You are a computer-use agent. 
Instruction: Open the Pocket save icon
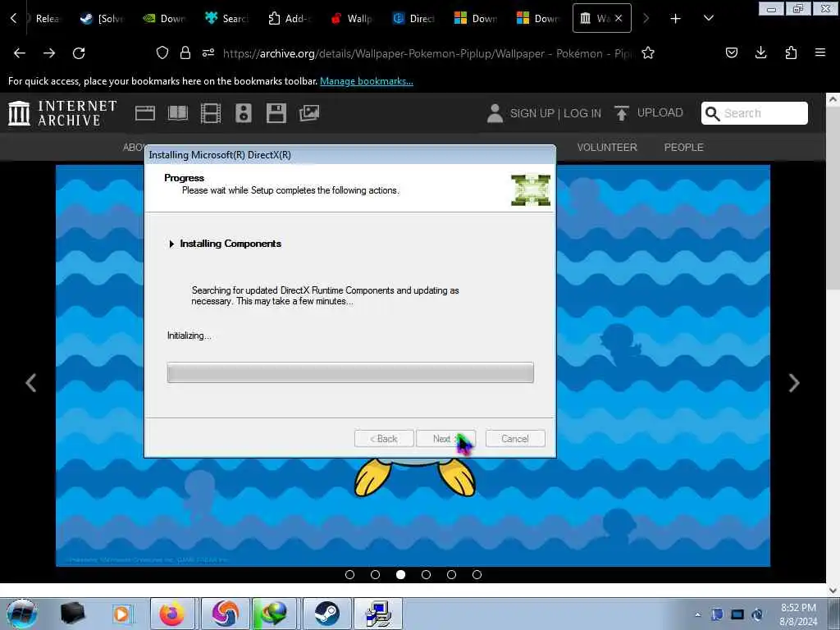732,52
